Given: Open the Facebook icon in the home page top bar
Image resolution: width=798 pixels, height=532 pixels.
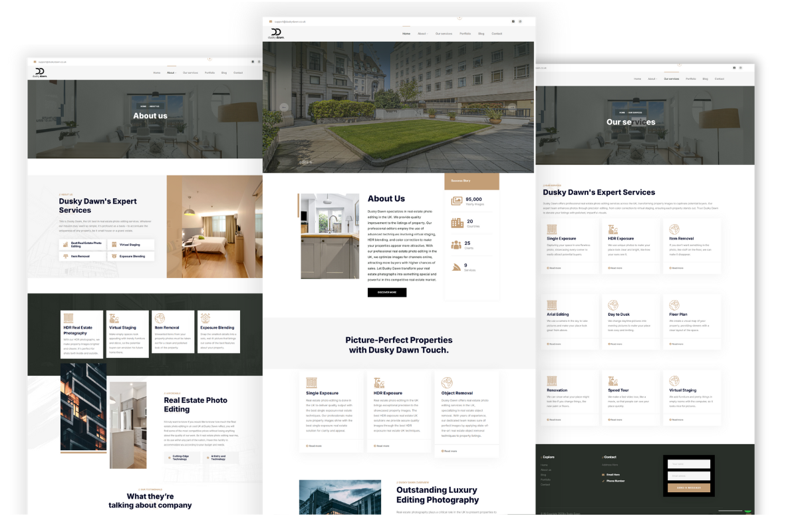Looking at the screenshot, I should 513,21.
